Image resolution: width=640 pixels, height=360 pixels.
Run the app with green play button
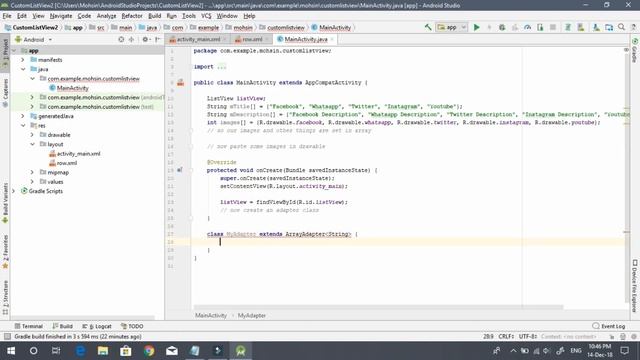click(x=476, y=27)
